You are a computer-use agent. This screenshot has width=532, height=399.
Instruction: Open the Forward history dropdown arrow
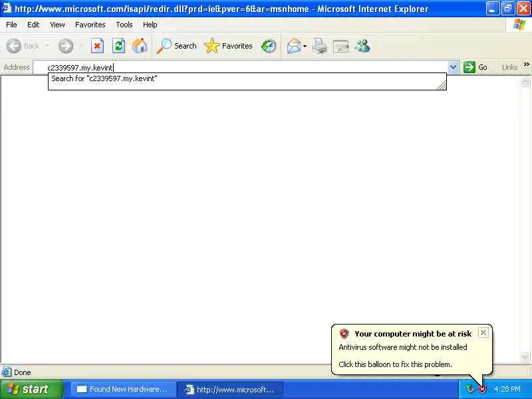click(x=81, y=46)
